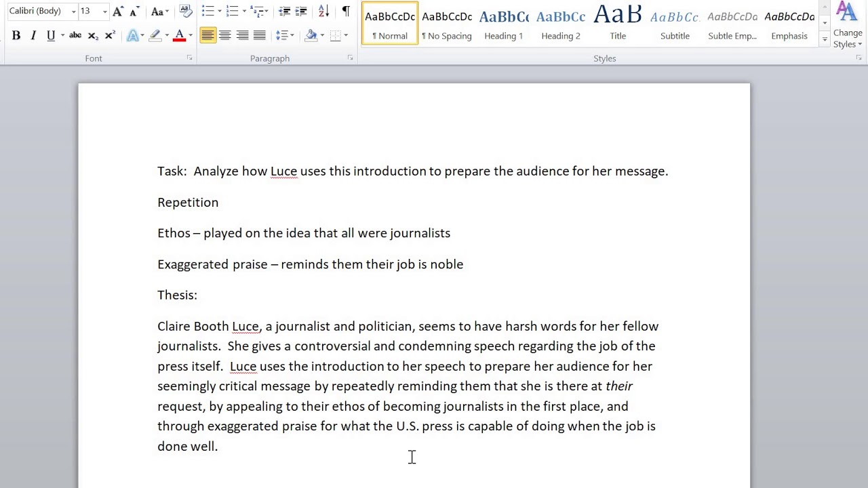The height and width of the screenshot is (488, 868).
Task: Click the Grow Font icon
Action: tap(118, 11)
